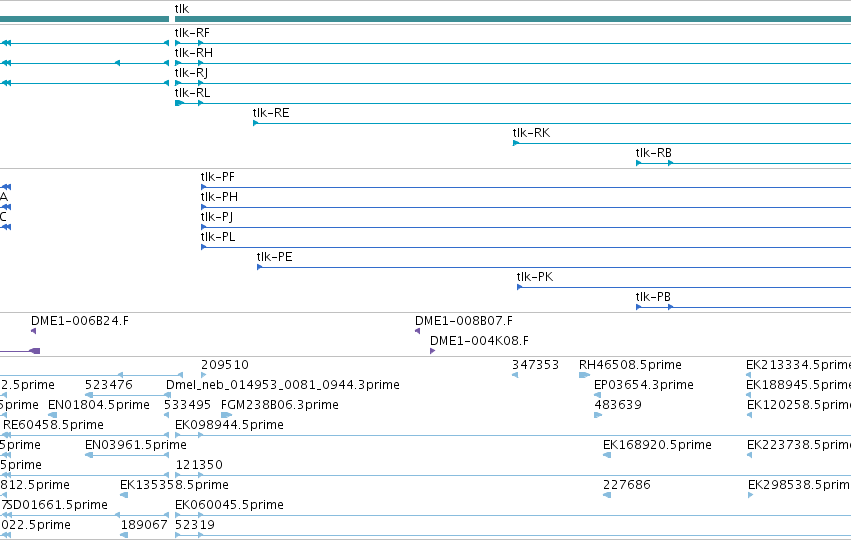Click the tlk-PE protein start arrow

click(x=259, y=267)
